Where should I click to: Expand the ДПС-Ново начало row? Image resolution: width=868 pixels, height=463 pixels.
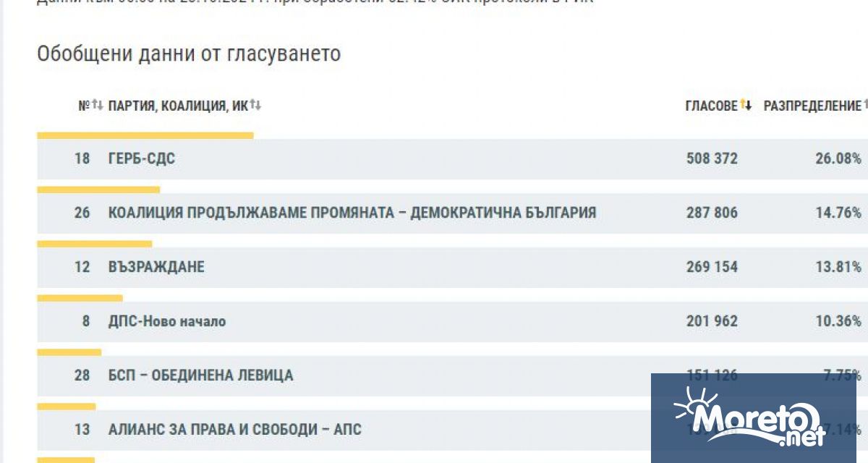(x=166, y=321)
